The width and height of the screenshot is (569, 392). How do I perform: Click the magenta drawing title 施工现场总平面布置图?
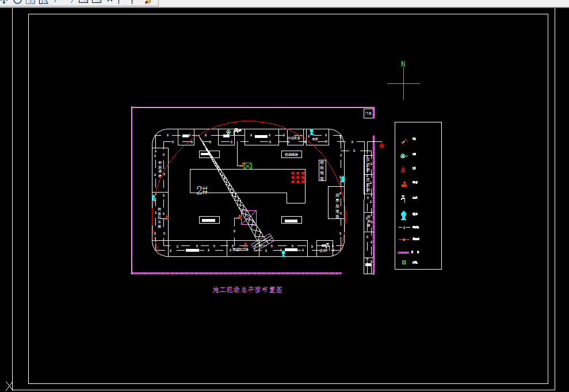(x=247, y=290)
